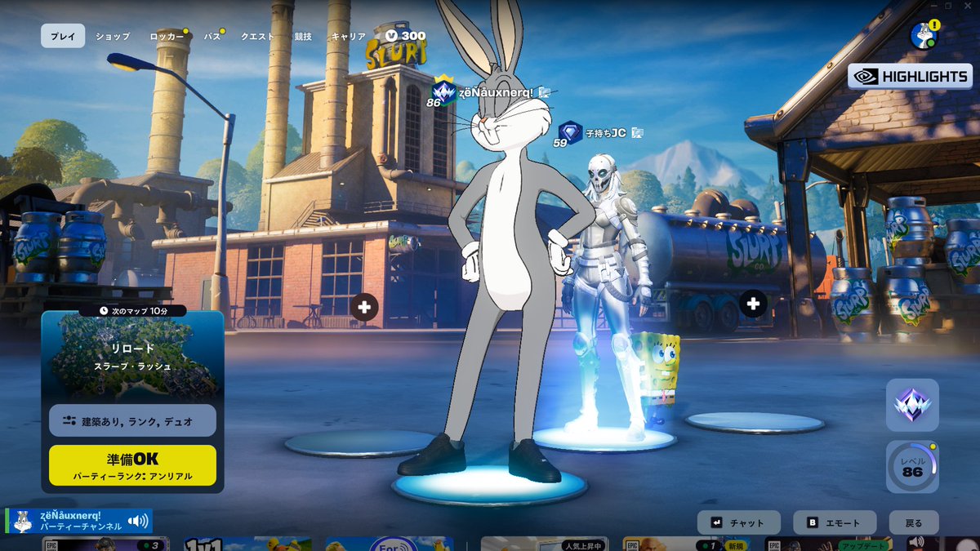The width and height of the screenshot is (980, 551).
Task: Open the profile avatar menu
Action: 924,36
